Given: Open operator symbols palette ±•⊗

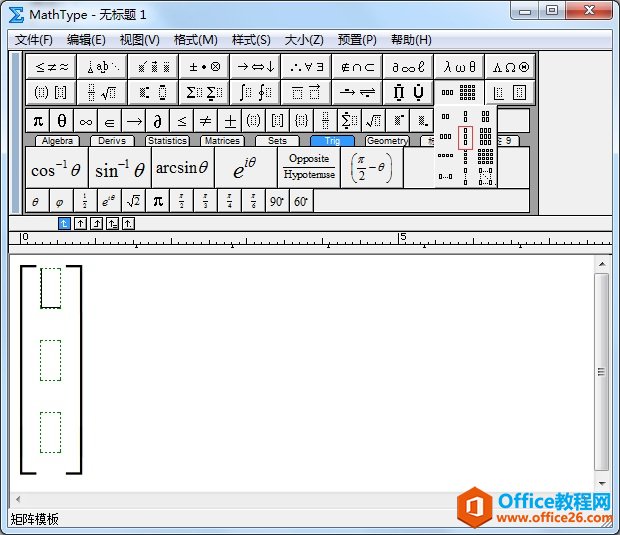Looking at the screenshot, I should pyautogui.click(x=204, y=67).
